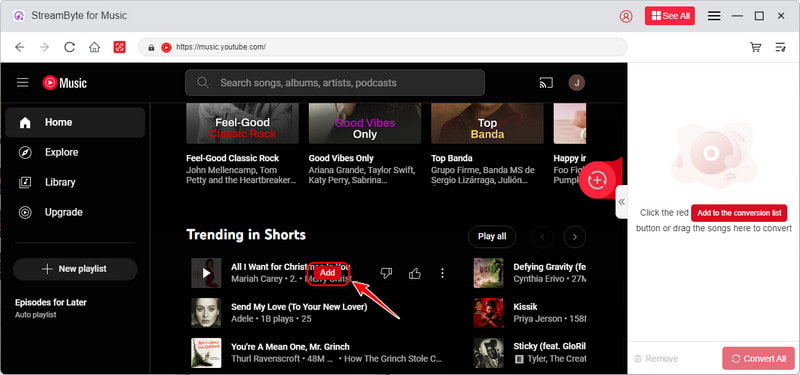Viewport: 800px width, 375px height.
Task: Show next Trending in Shorts items arrow
Action: point(574,237)
